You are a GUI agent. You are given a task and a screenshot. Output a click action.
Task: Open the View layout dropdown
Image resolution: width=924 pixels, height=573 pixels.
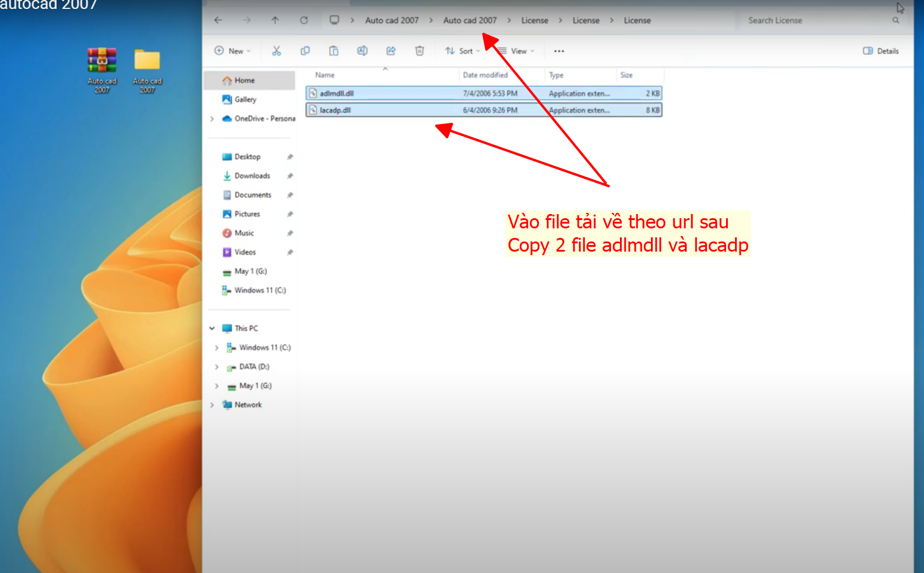tap(516, 51)
